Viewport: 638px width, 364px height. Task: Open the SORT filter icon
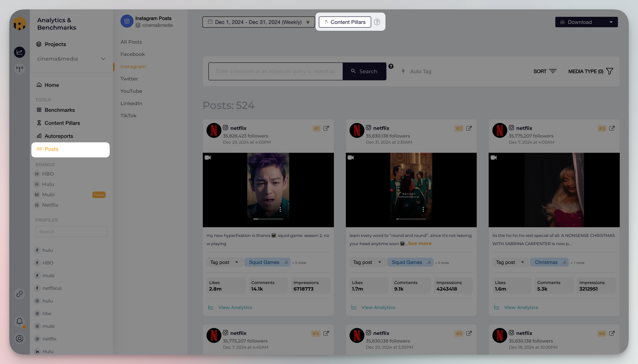[553, 71]
